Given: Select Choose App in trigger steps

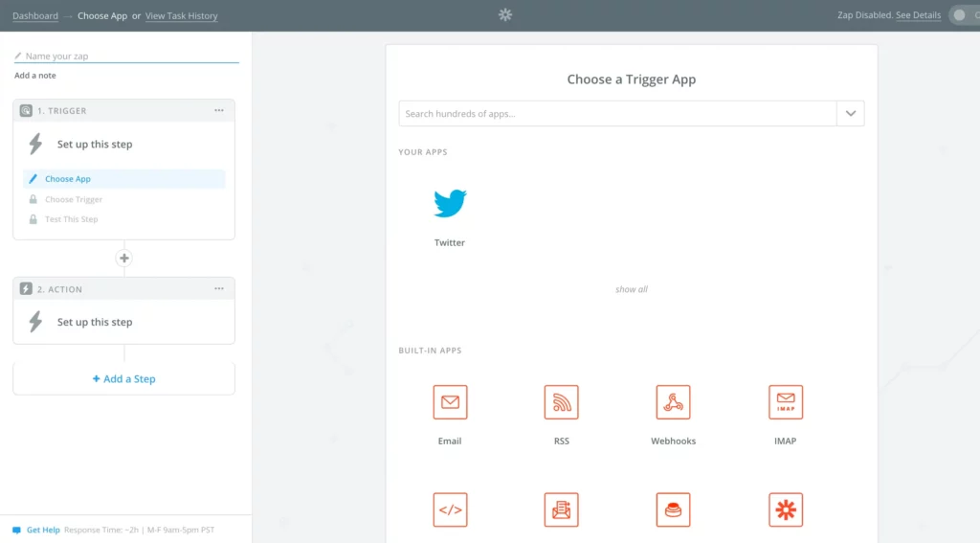Looking at the screenshot, I should (123, 179).
